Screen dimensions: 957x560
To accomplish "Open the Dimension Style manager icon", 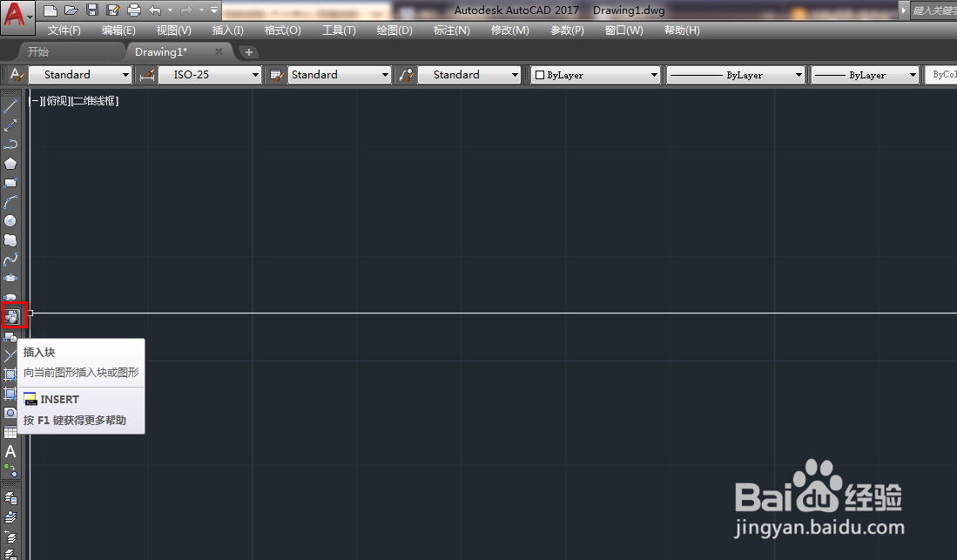I will click(147, 75).
